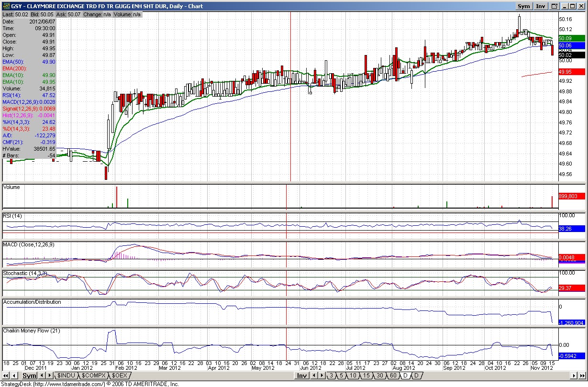Select the 15 minute interval tab
This screenshot has height=387, width=588.
tap(366, 376)
